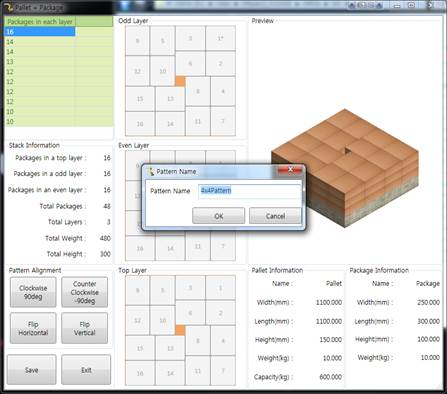Image resolution: width=447 pixels, height=394 pixels.
Task: Save the pallet pattern
Action: pos(32,370)
